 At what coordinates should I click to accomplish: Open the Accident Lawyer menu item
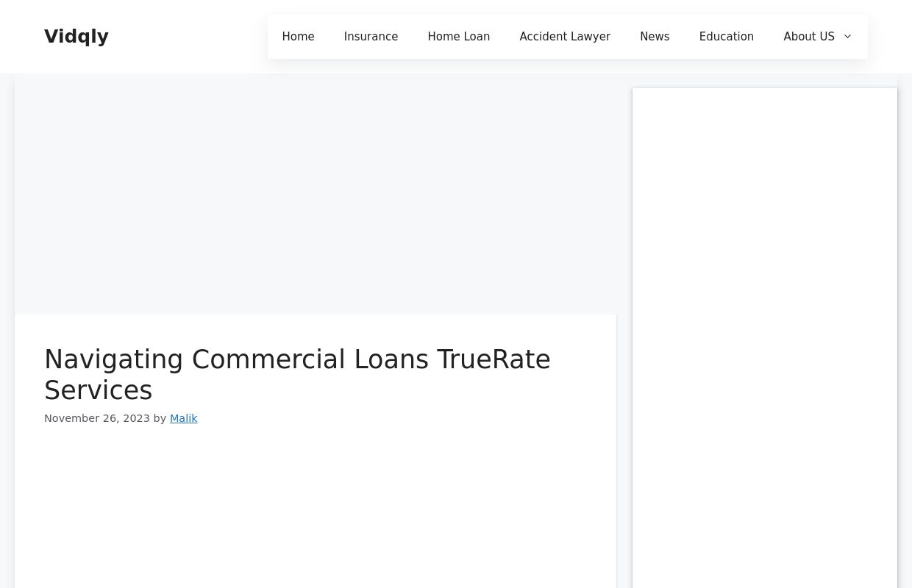click(x=565, y=37)
